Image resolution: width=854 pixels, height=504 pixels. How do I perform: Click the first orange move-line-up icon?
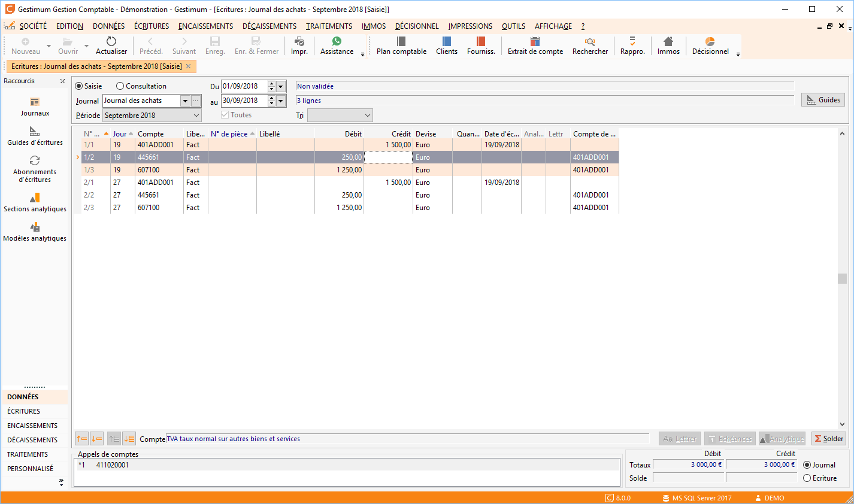[x=82, y=439]
